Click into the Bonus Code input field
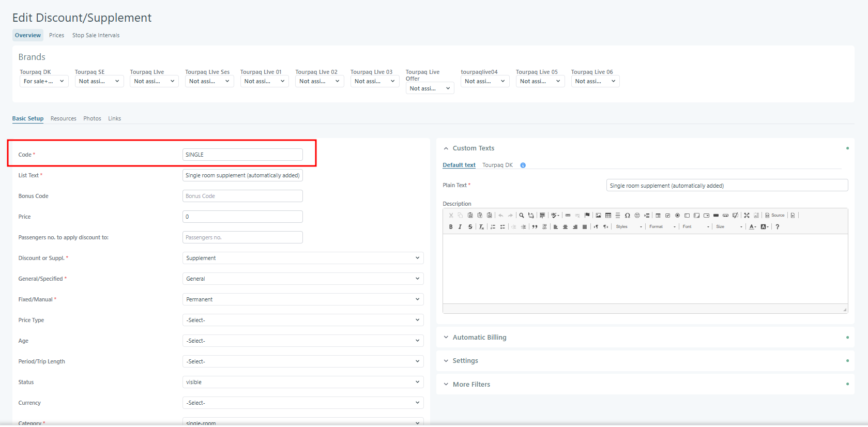The image size is (868, 427). point(242,196)
